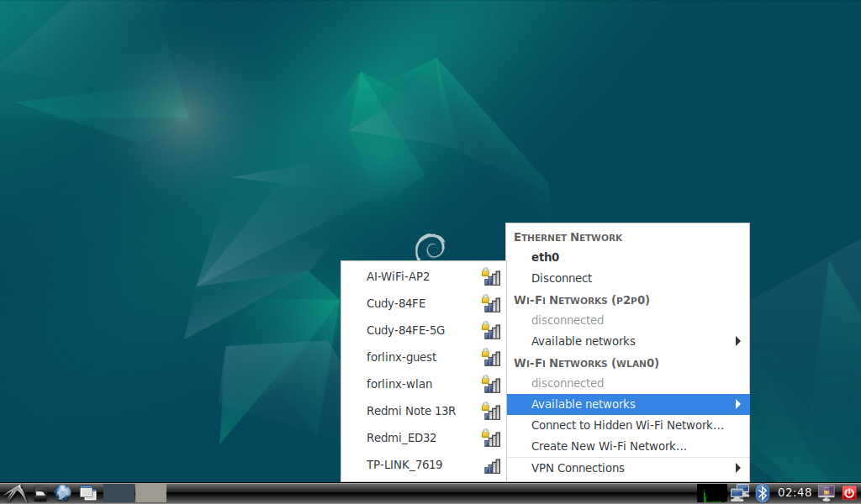Screen dimensions: 861x504
Task: Select the eth0 ethernet connection
Action: 627,257
